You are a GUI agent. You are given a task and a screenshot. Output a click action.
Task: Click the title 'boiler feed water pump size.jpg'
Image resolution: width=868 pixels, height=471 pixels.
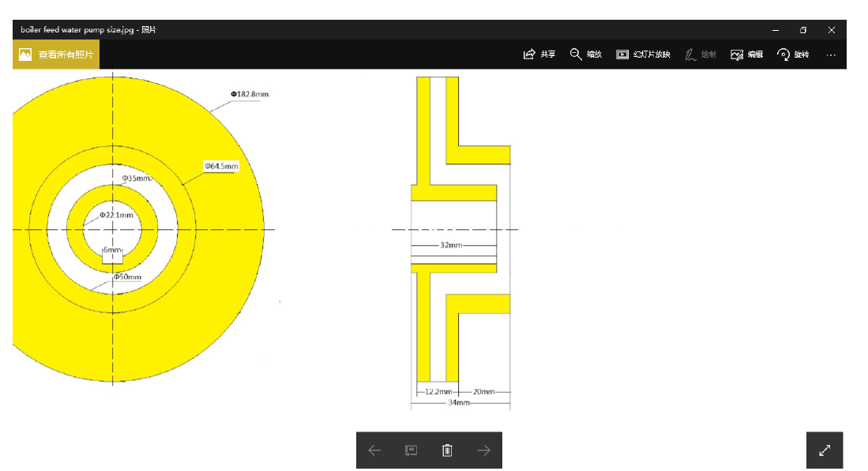(77, 30)
